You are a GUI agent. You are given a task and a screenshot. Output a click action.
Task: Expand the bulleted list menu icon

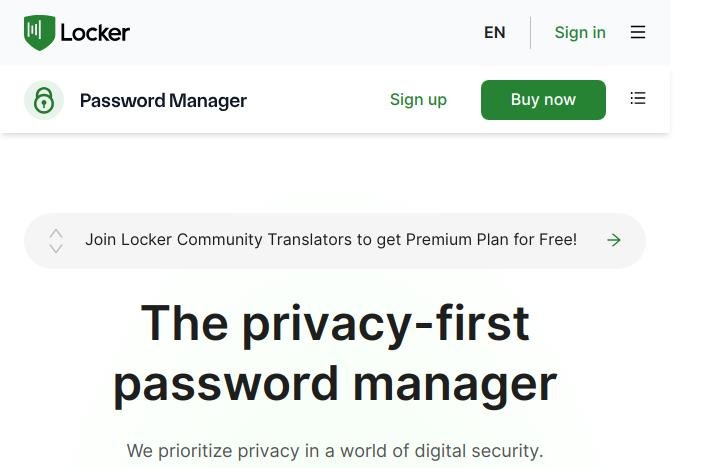tap(638, 98)
